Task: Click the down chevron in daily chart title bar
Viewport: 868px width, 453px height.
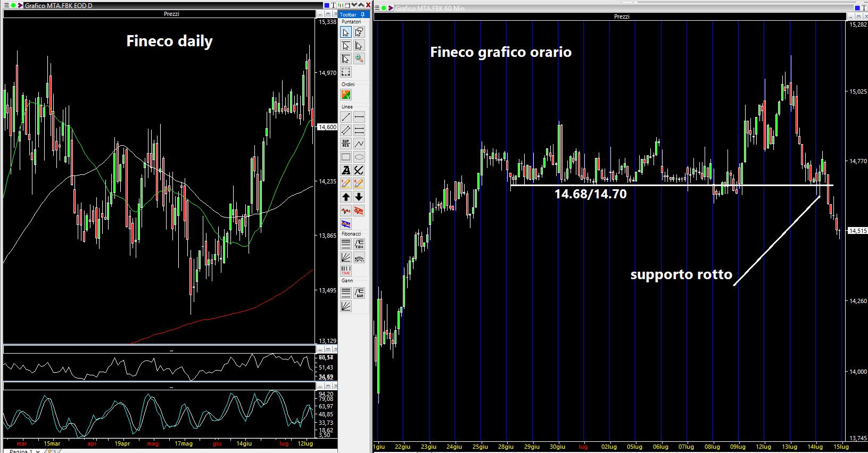Action: point(354,5)
